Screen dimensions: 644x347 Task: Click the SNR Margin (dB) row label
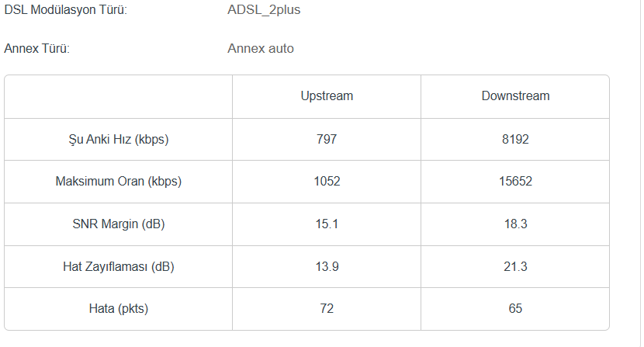click(118, 224)
